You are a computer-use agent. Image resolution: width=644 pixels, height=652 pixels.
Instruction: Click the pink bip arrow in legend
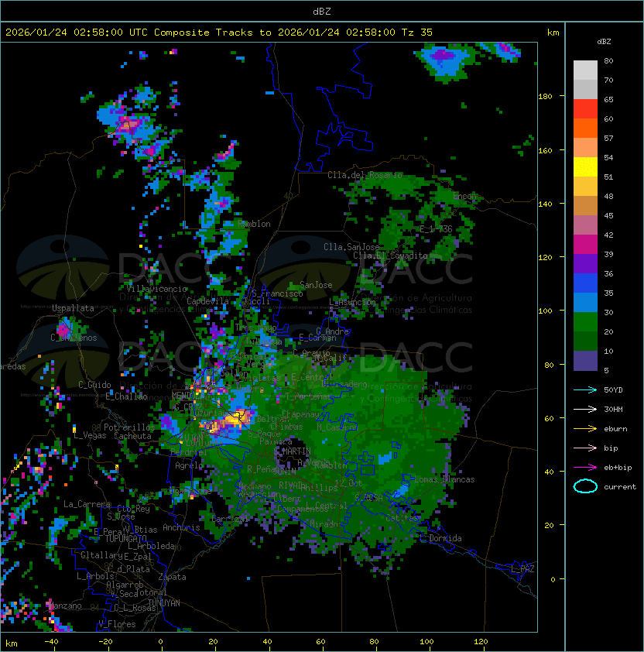click(x=585, y=448)
